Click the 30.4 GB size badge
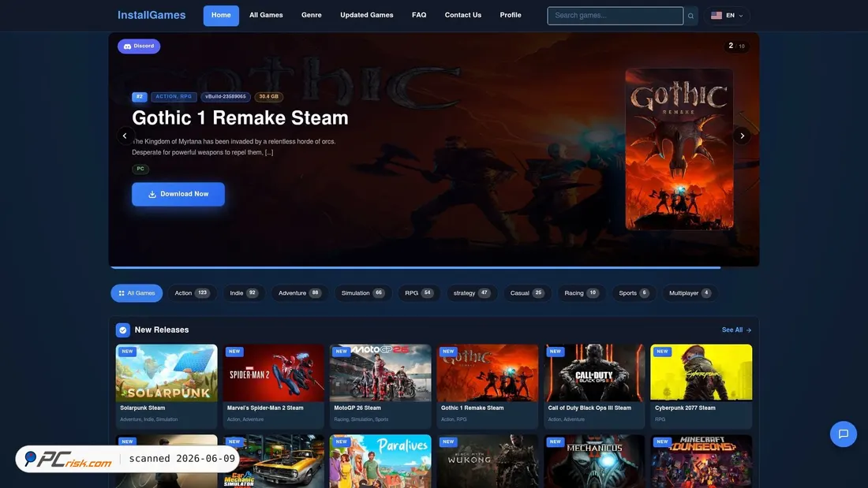Viewport: 868px width, 488px height. click(268, 97)
